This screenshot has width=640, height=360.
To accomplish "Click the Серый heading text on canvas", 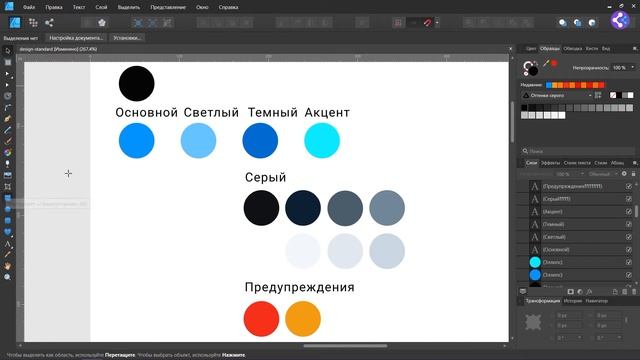I will [266, 177].
